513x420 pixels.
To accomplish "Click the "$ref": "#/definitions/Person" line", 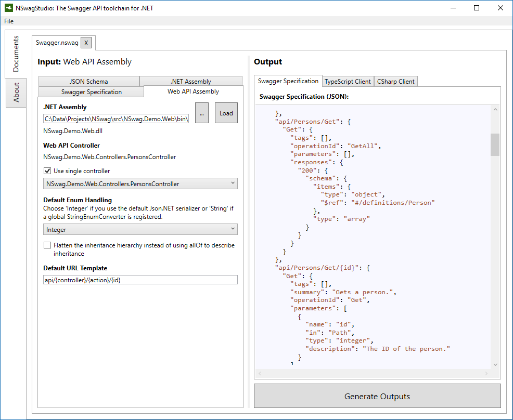I will [378, 203].
